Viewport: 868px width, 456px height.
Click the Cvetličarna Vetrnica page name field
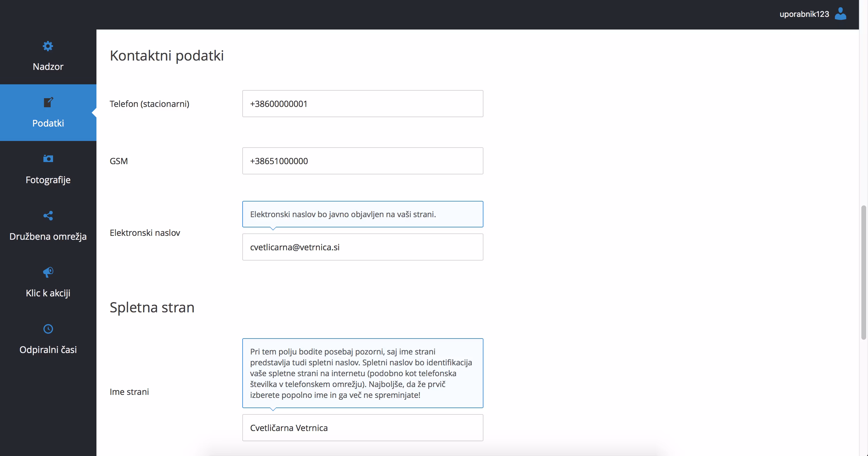pyautogui.click(x=363, y=428)
